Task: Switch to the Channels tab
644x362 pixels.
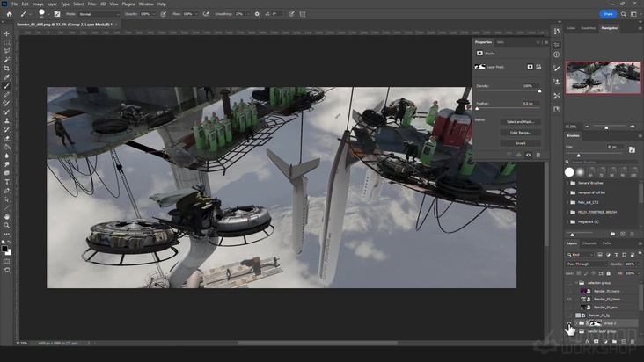Action: click(x=589, y=243)
